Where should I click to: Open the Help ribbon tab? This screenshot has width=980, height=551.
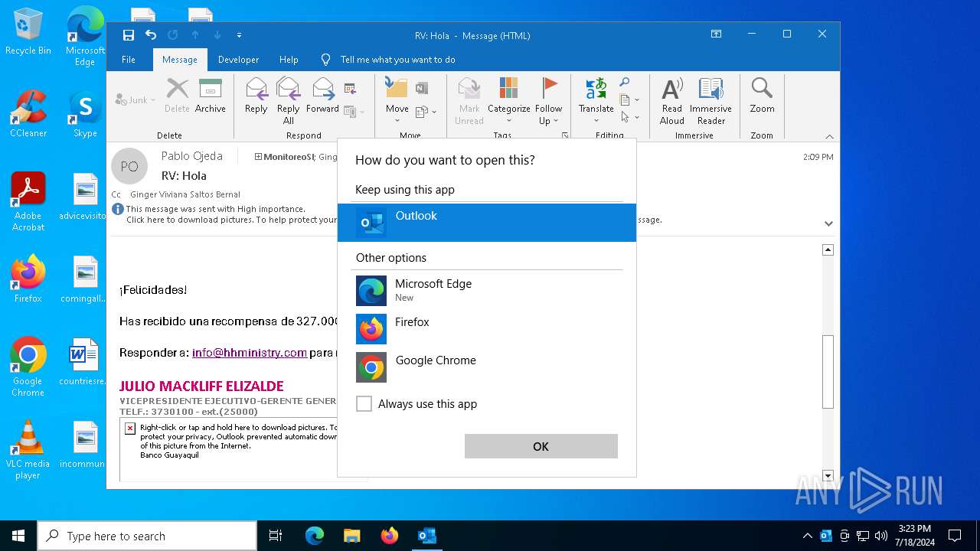pos(289,60)
